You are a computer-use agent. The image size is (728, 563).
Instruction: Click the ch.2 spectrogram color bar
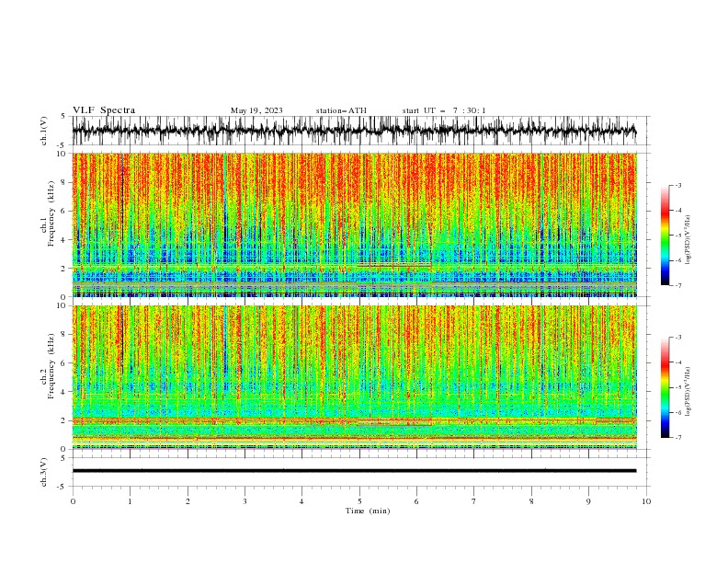[x=665, y=387]
